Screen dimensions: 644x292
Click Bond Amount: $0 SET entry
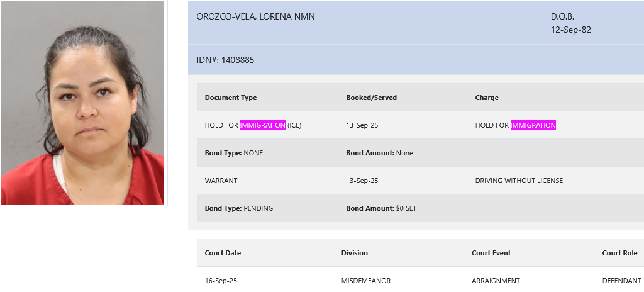click(x=380, y=208)
